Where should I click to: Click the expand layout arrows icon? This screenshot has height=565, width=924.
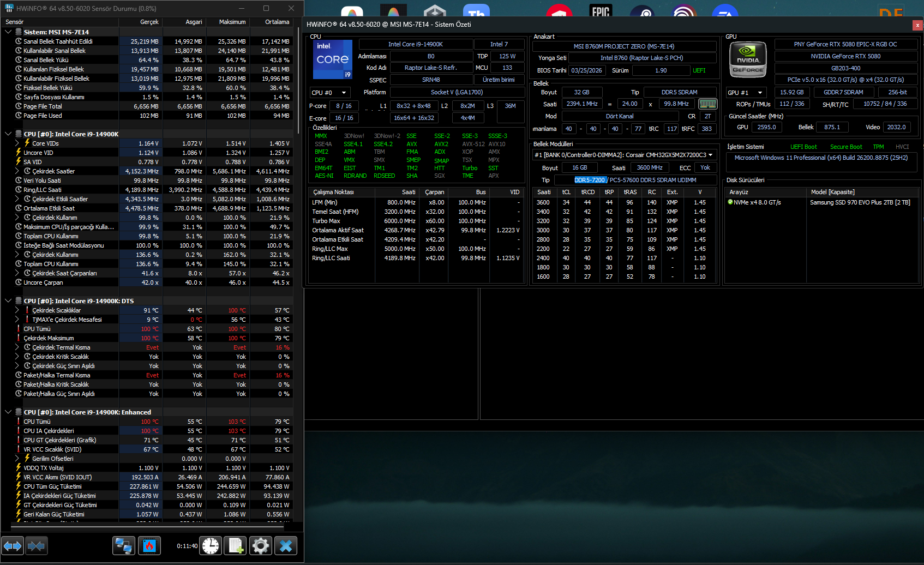click(x=13, y=545)
